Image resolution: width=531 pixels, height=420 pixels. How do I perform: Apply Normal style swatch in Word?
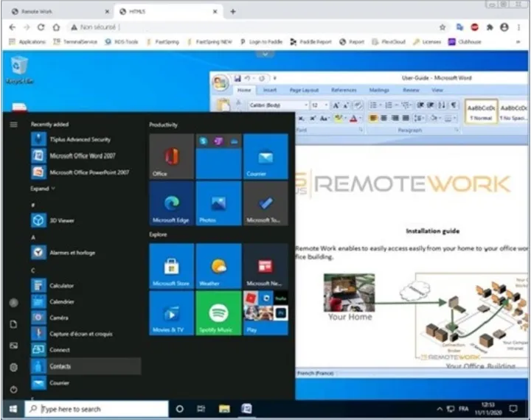481,111
